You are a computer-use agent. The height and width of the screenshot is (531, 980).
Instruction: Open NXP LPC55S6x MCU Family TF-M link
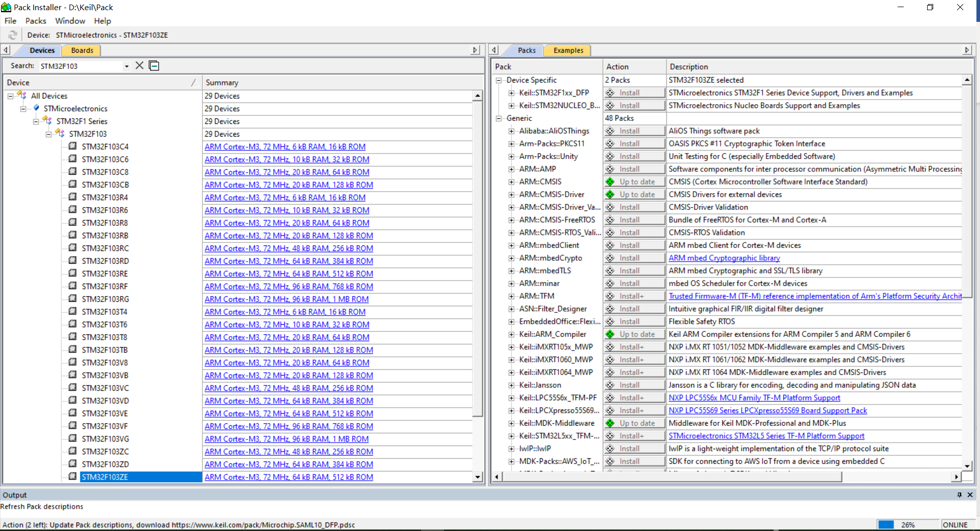(x=754, y=398)
